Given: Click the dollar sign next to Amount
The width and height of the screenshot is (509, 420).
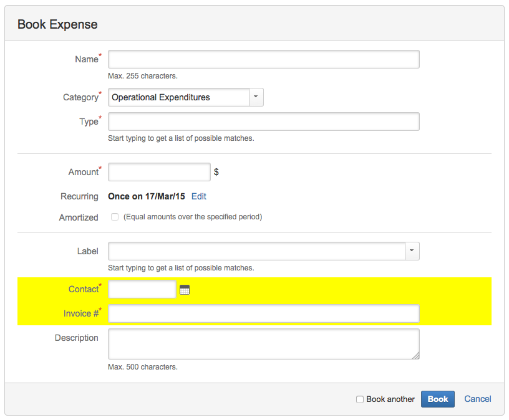Looking at the screenshot, I should click(216, 172).
